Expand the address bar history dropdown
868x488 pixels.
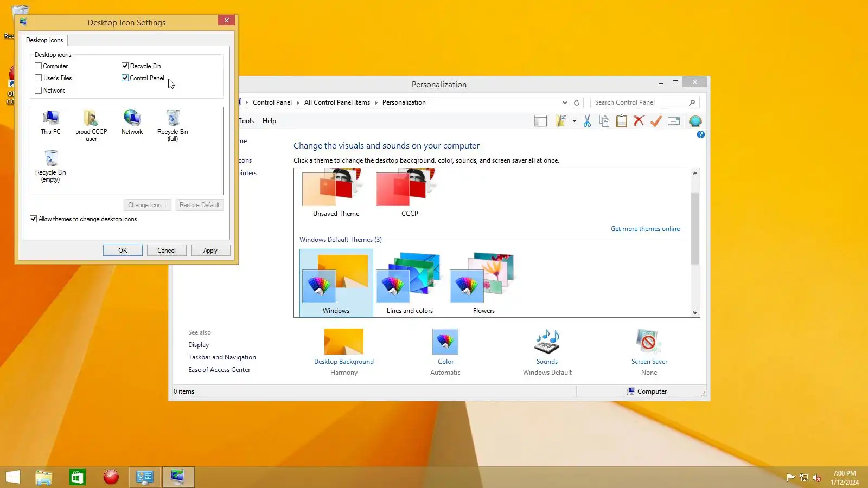(x=565, y=102)
